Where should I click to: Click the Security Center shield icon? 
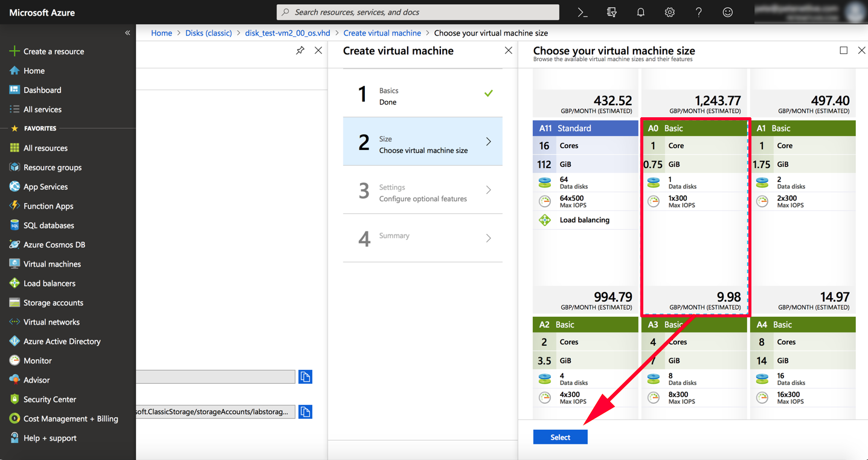[14, 400]
